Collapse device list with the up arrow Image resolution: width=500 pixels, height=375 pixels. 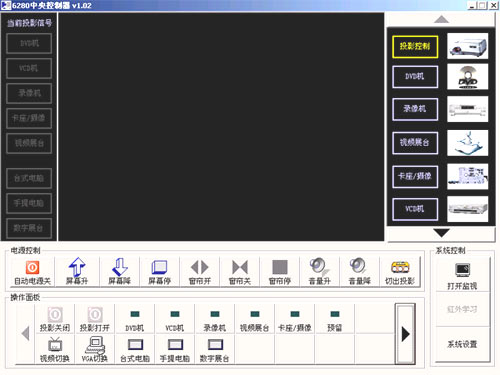click(442, 20)
